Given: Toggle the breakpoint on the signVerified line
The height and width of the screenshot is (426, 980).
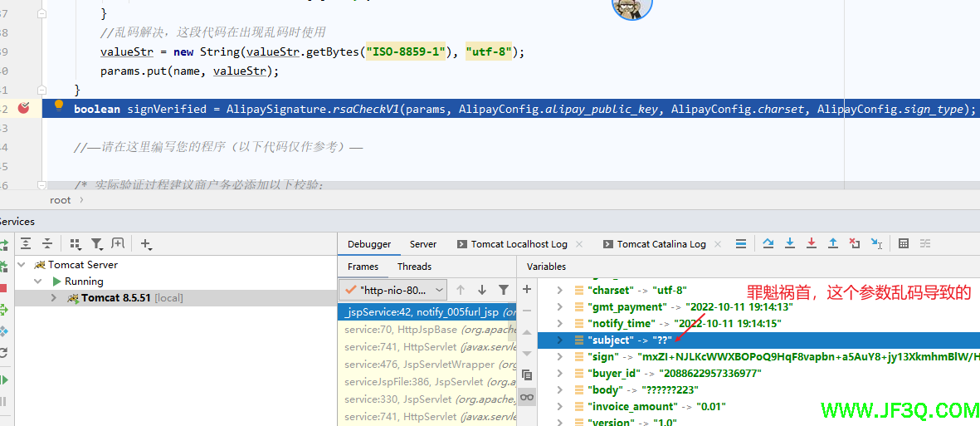Looking at the screenshot, I should point(24,109).
